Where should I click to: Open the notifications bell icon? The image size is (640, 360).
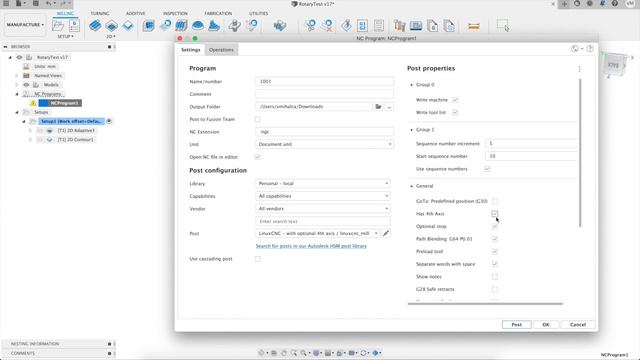click(602, 4)
